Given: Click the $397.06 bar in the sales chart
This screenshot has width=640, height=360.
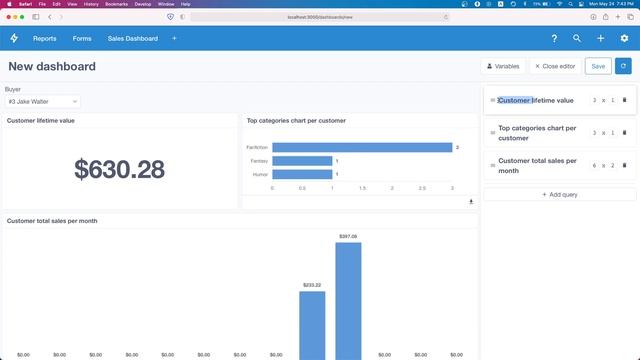Looking at the screenshot, I should (x=348, y=301).
